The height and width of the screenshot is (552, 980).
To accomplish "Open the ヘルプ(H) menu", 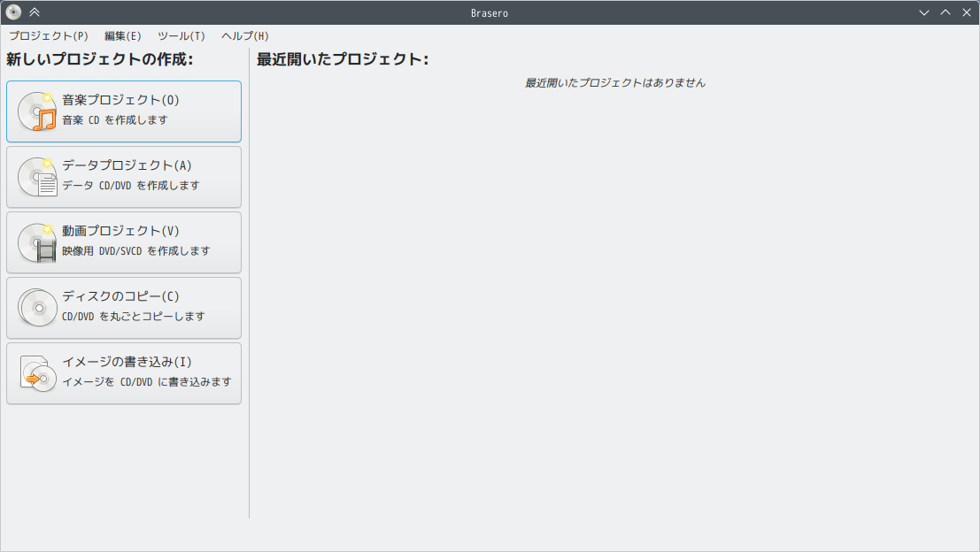I will [245, 35].
